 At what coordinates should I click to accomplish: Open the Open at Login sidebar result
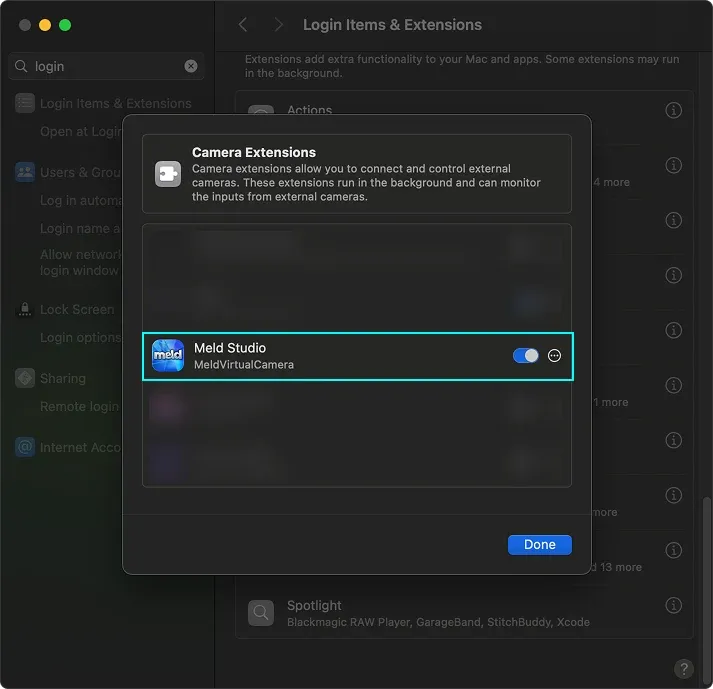[81, 131]
